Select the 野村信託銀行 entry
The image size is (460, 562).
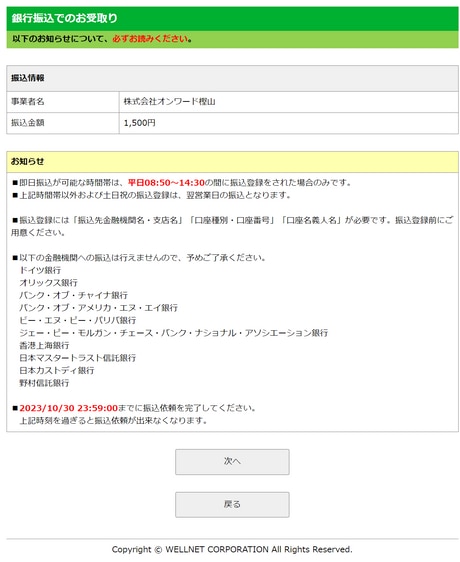[44, 383]
